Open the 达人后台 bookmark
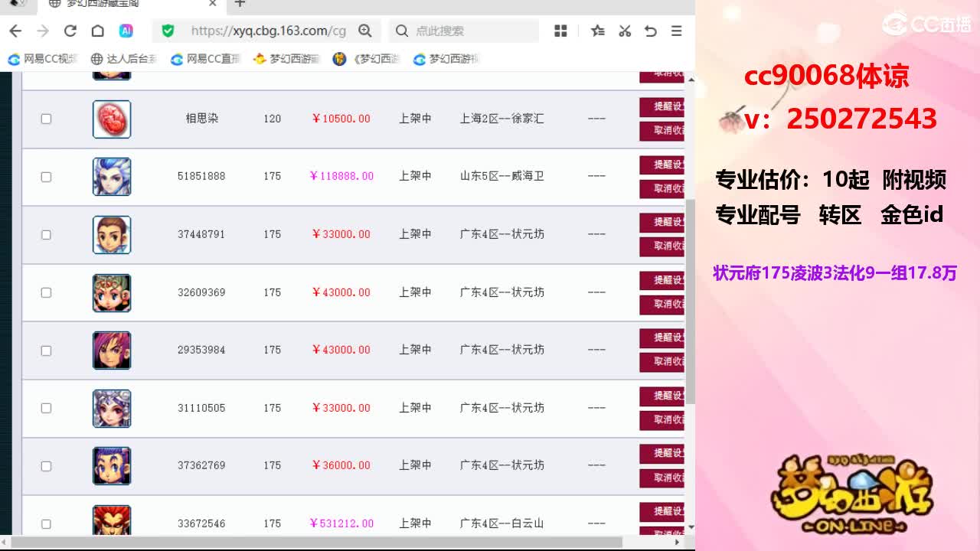980x551 pixels. click(x=124, y=59)
